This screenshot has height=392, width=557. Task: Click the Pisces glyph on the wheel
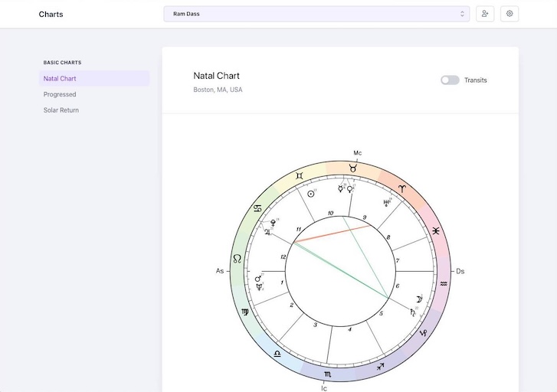435,230
